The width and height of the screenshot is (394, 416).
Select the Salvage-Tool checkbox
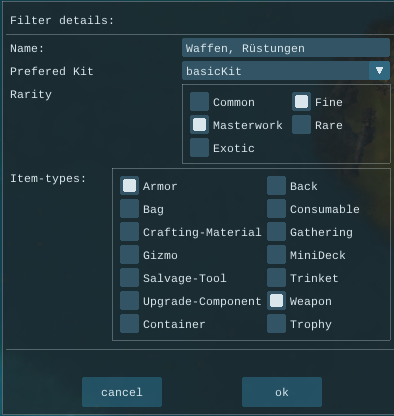click(x=129, y=278)
